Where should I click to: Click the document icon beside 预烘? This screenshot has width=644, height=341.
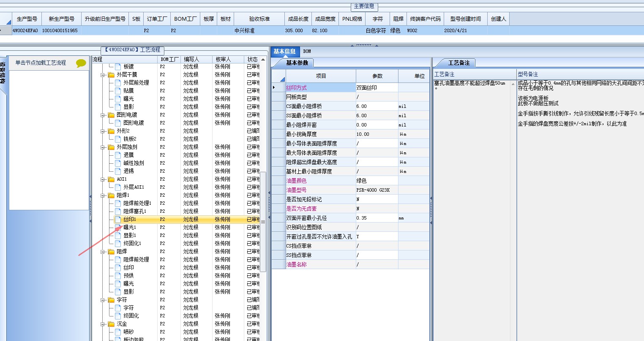click(x=118, y=275)
